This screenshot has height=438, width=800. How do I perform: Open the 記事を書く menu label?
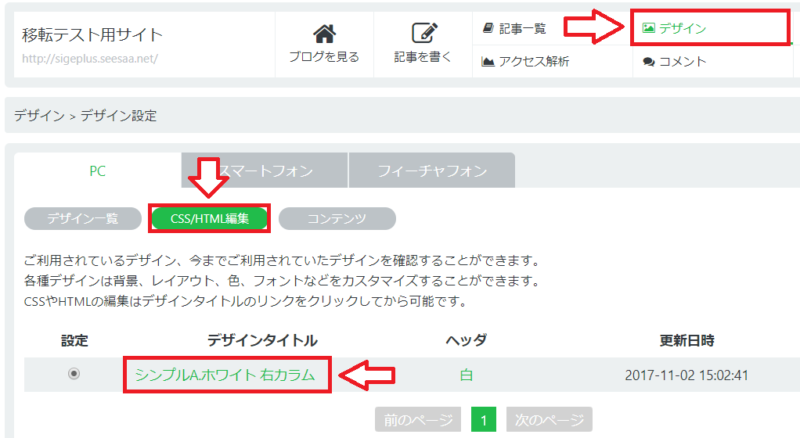coord(423,57)
